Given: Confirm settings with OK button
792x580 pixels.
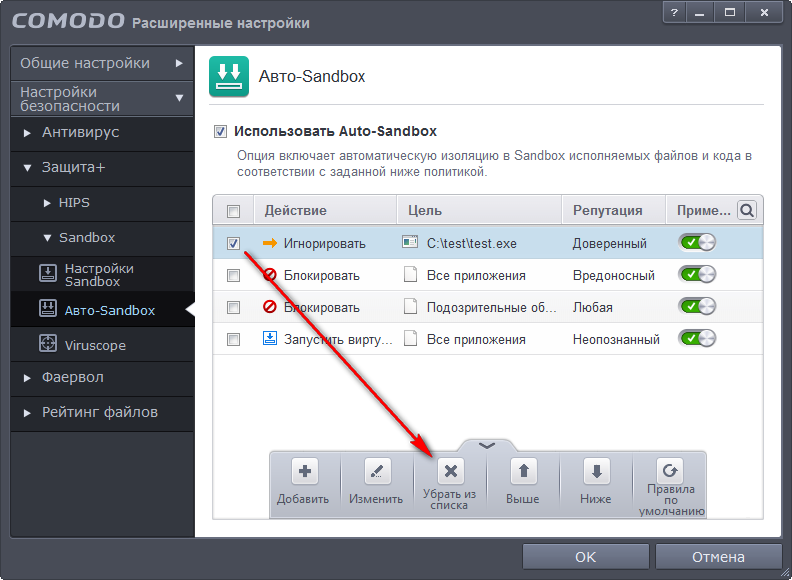Looking at the screenshot, I should [586, 557].
